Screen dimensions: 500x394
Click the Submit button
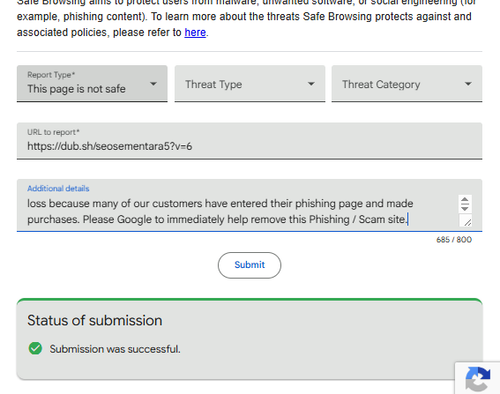point(249,265)
